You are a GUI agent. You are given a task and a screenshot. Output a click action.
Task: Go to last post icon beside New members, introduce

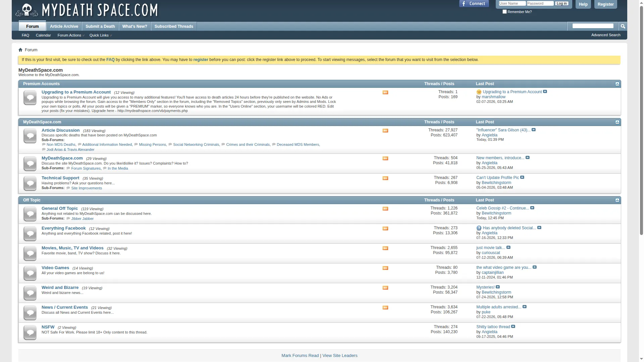(x=528, y=158)
